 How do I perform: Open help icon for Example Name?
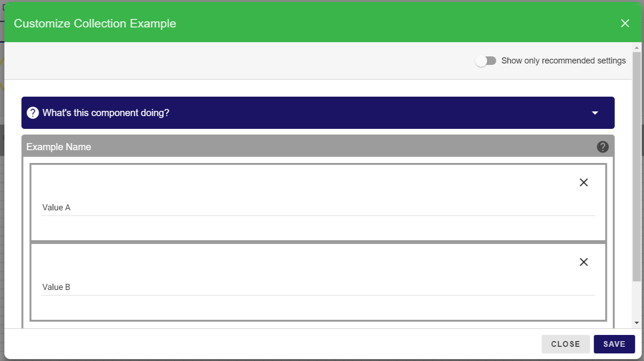tap(602, 147)
